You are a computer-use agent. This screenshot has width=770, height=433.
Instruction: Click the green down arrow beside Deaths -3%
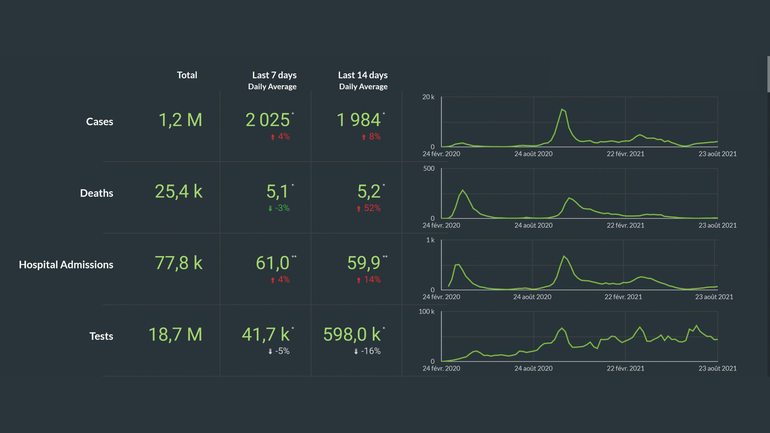(273, 207)
